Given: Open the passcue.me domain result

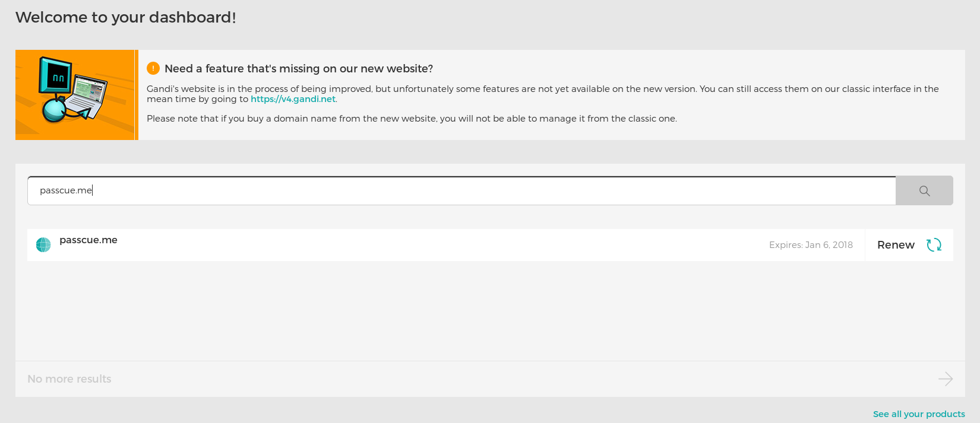Looking at the screenshot, I should click(88, 240).
